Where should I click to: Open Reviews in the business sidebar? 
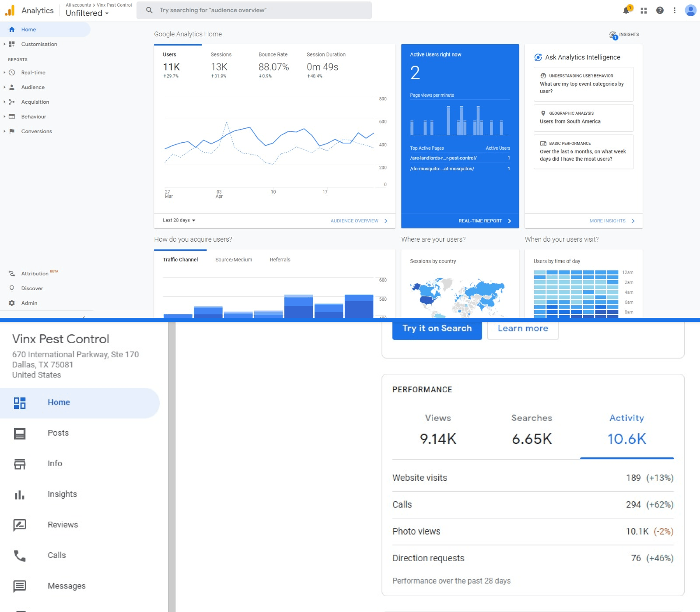(63, 524)
